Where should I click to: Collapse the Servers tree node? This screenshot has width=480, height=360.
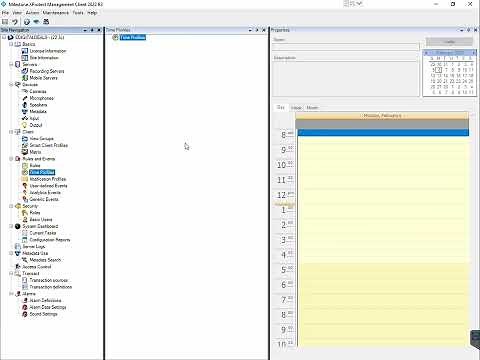tap(11, 64)
